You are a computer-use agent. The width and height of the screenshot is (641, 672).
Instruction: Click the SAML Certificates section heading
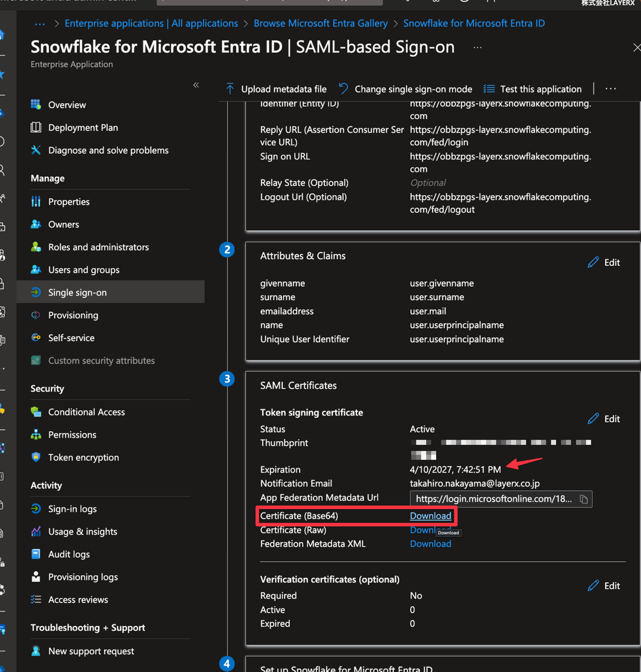pyautogui.click(x=299, y=385)
